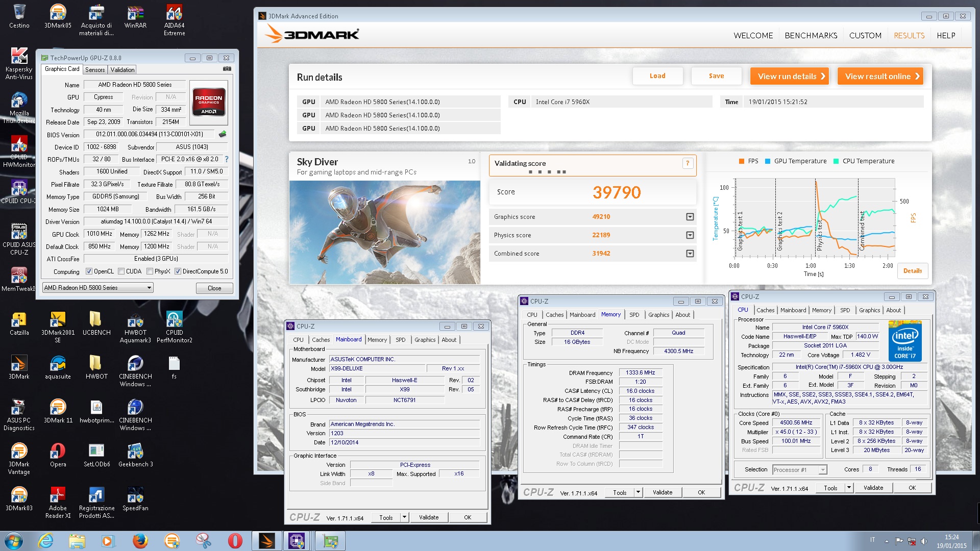Switch to SPD tab in Memory CPU-Z window
Screen dimensions: 980x551
click(x=634, y=315)
